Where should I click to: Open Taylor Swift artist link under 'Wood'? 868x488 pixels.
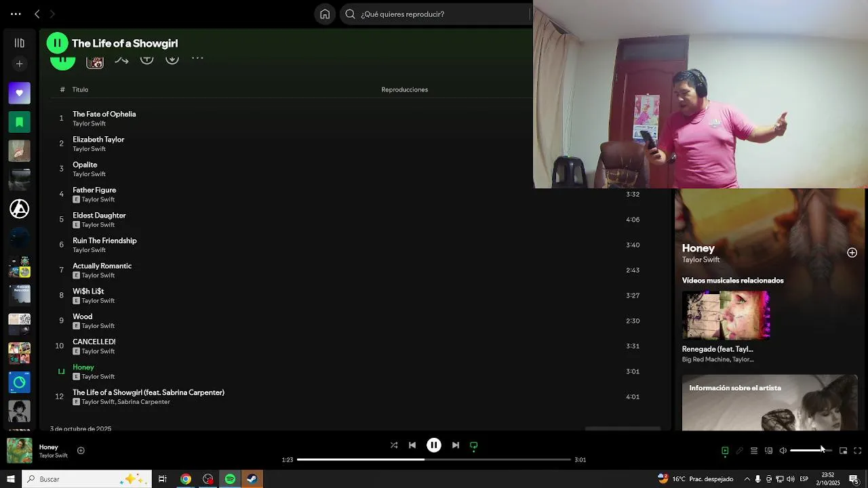(98, 326)
